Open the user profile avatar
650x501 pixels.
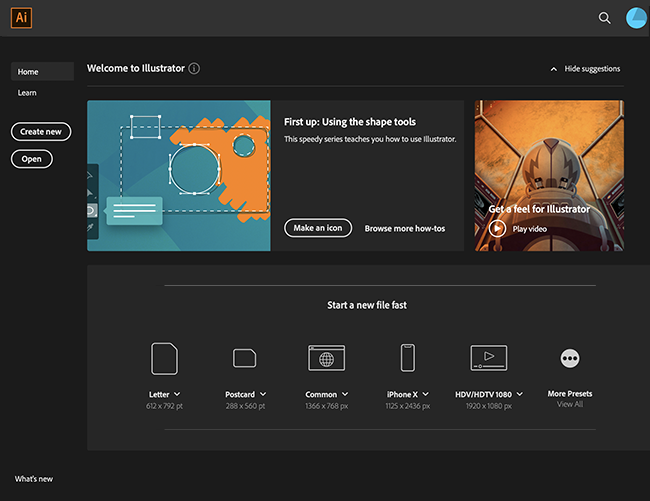[636, 18]
